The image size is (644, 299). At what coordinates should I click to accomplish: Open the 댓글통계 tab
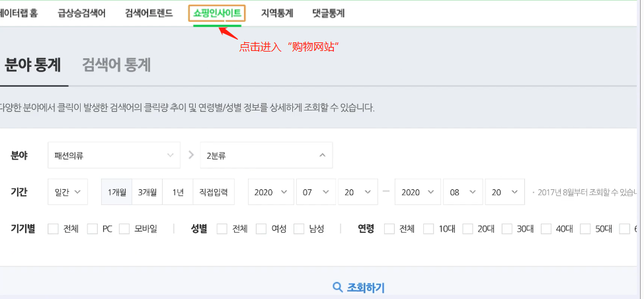click(328, 13)
